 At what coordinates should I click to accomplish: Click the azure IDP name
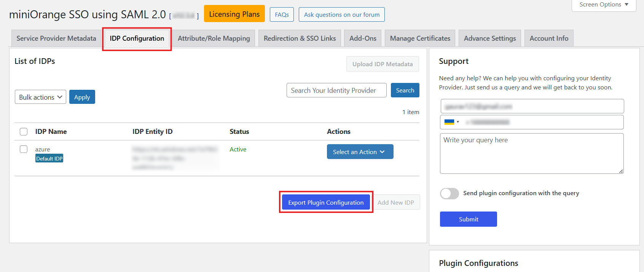tap(43, 150)
